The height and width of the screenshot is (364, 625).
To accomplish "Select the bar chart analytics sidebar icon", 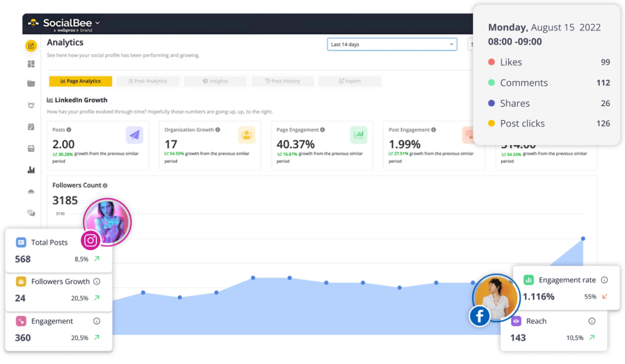I will click(x=31, y=170).
